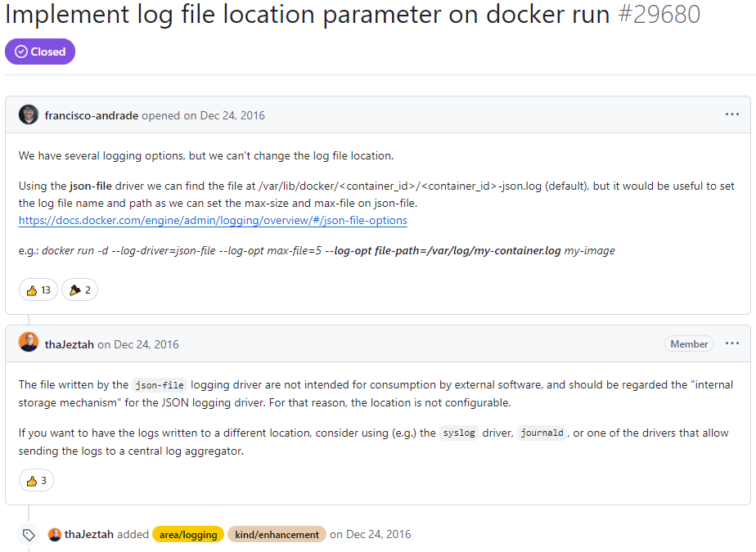Screen dimensions: 756x552
Task: Click the hooray party reaction on the first post
Action: coord(79,289)
